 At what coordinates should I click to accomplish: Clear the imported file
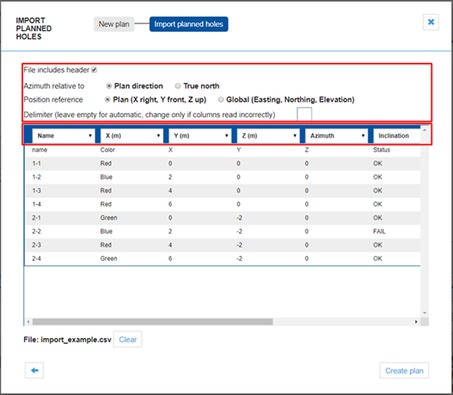(128, 339)
